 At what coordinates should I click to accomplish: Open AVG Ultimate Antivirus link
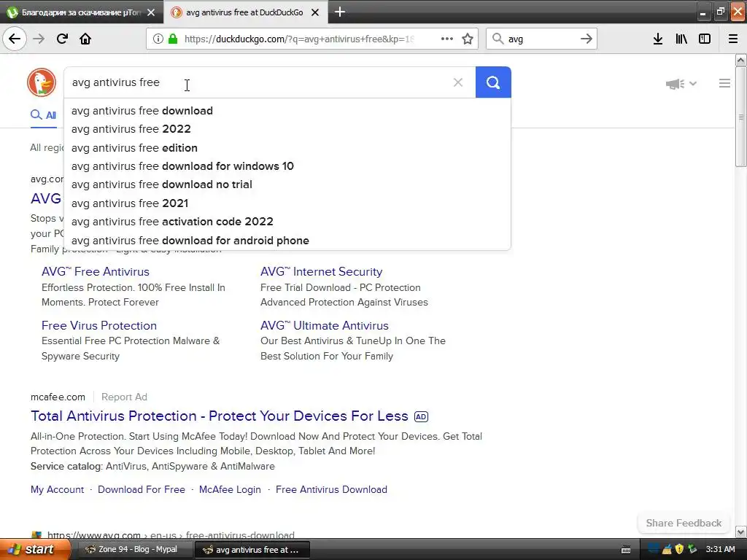[325, 326]
